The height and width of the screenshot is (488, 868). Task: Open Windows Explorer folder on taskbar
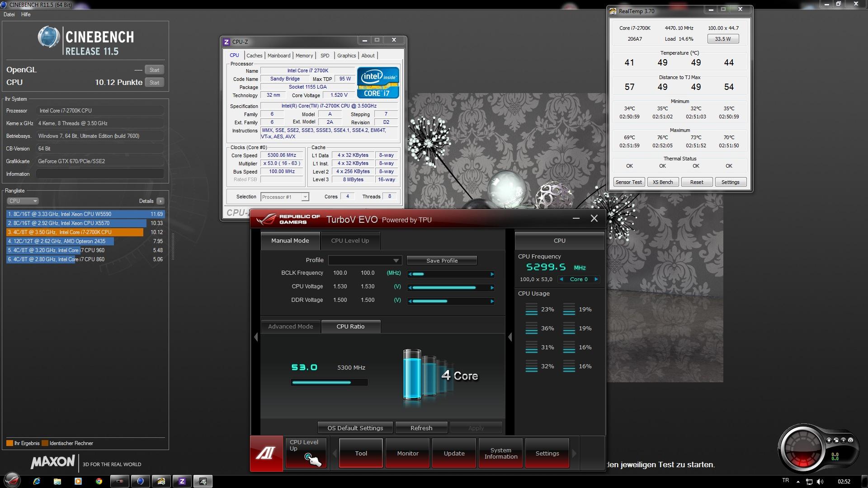(57, 481)
